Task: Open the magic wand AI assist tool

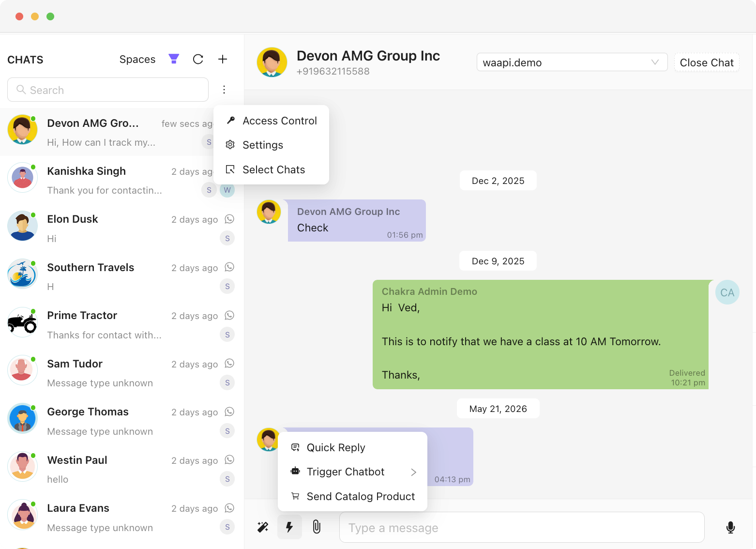Action: (x=263, y=527)
